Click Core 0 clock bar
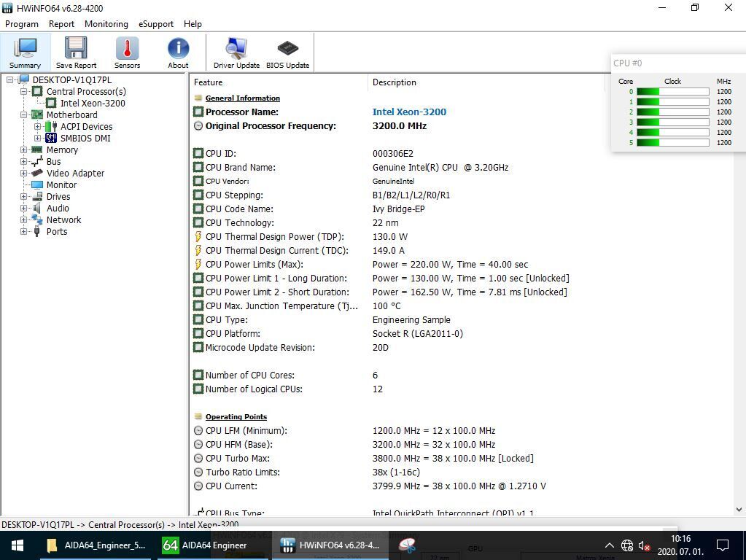Image resolution: width=746 pixels, height=560 pixels. [x=673, y=91]
